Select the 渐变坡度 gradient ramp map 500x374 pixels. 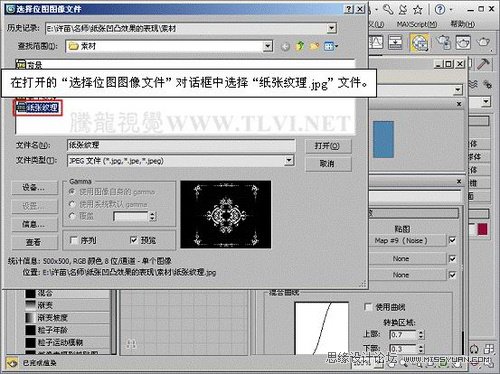(x=68, y=317)
